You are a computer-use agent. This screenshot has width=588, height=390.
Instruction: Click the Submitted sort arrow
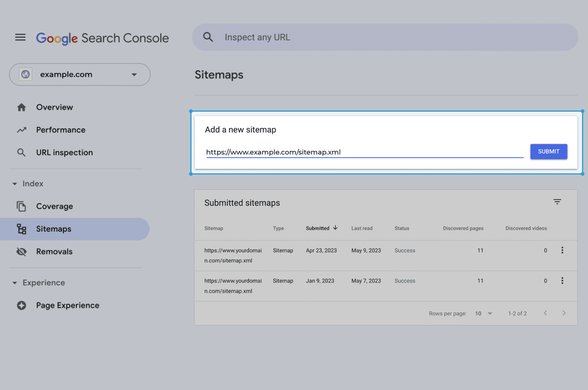(x=335, y=228)
